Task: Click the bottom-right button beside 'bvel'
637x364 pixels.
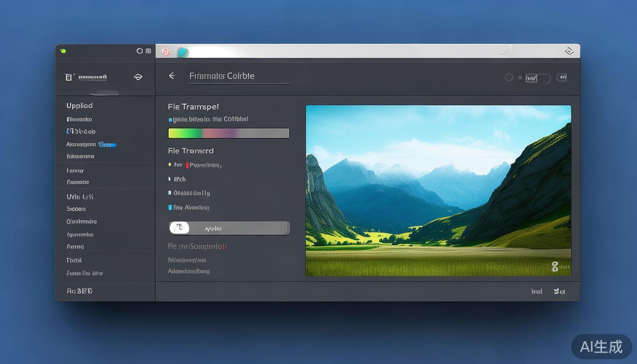Action: (x=559, y=291)
